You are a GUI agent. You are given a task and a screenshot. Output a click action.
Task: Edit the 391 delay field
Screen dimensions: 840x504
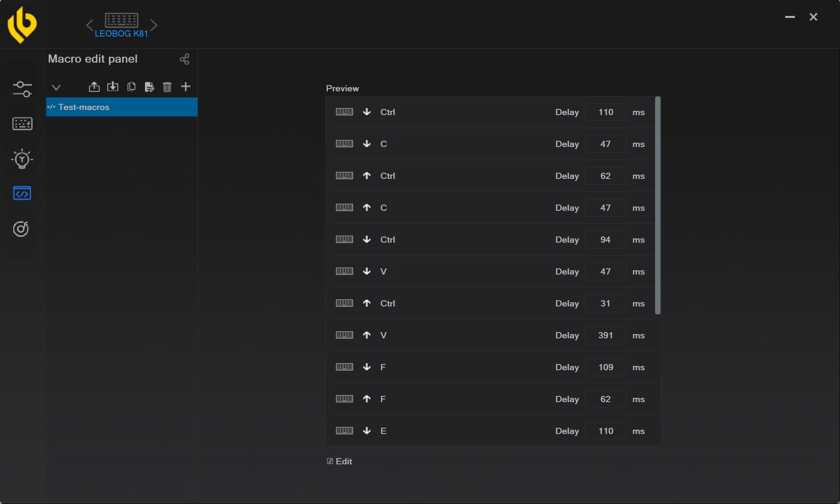[x=605, y=335]
